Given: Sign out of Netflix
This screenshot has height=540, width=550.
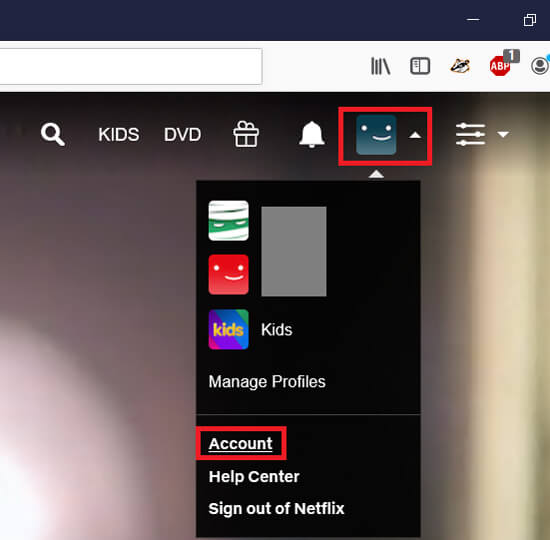Looking at the screenshot, I should pyautogui.click(x=276, y=508).
